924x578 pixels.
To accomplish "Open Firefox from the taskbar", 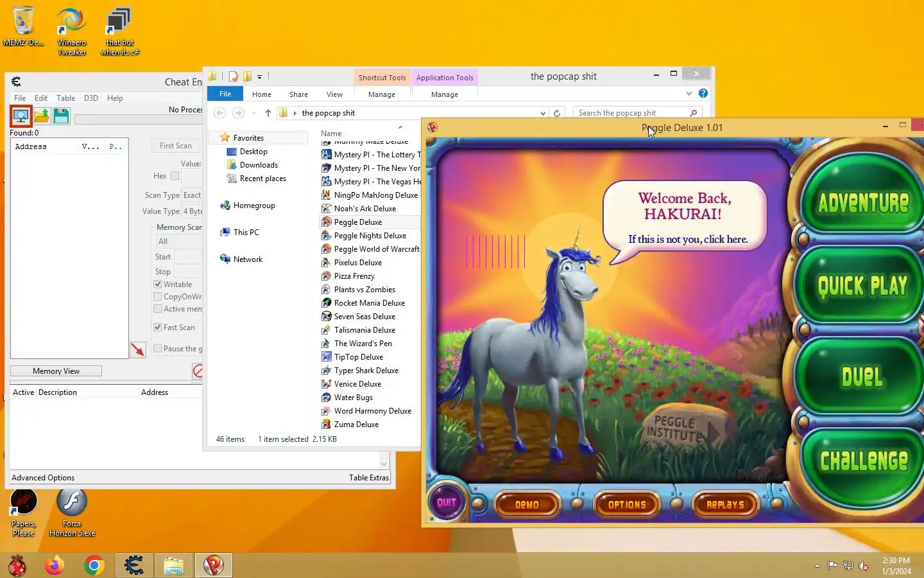I will click(55, 565).
